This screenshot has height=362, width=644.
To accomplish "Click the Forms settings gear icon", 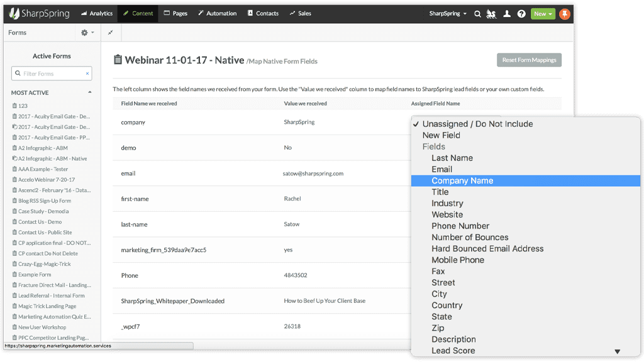I will (84, 33).
